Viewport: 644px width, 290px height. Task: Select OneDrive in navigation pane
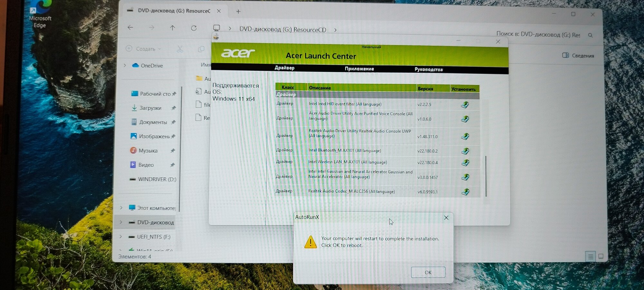(x=148, y=65)
